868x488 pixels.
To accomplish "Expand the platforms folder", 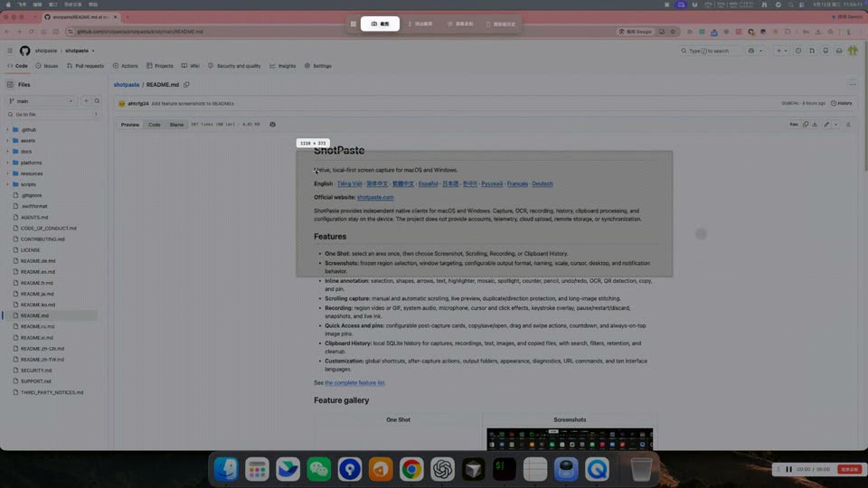I will click(8, 163).
